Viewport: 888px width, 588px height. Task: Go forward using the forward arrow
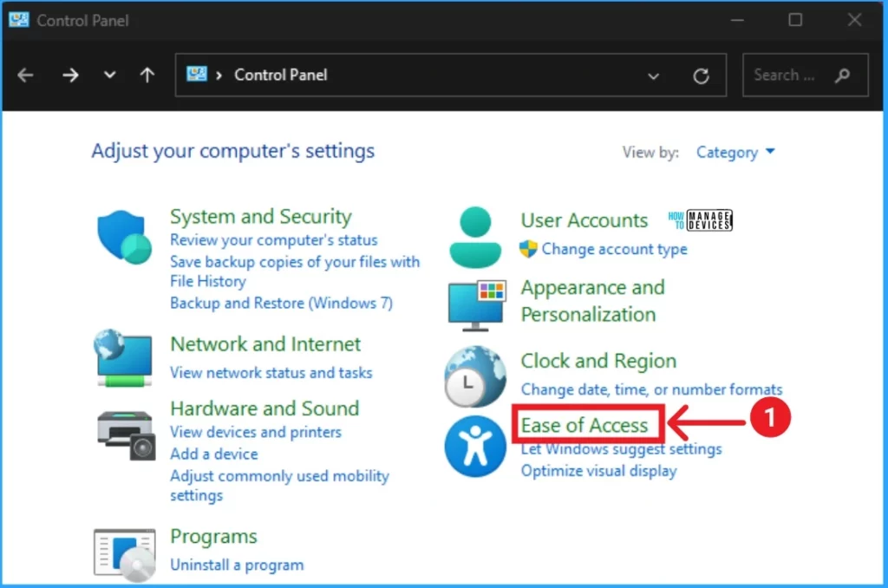point(70,75)
